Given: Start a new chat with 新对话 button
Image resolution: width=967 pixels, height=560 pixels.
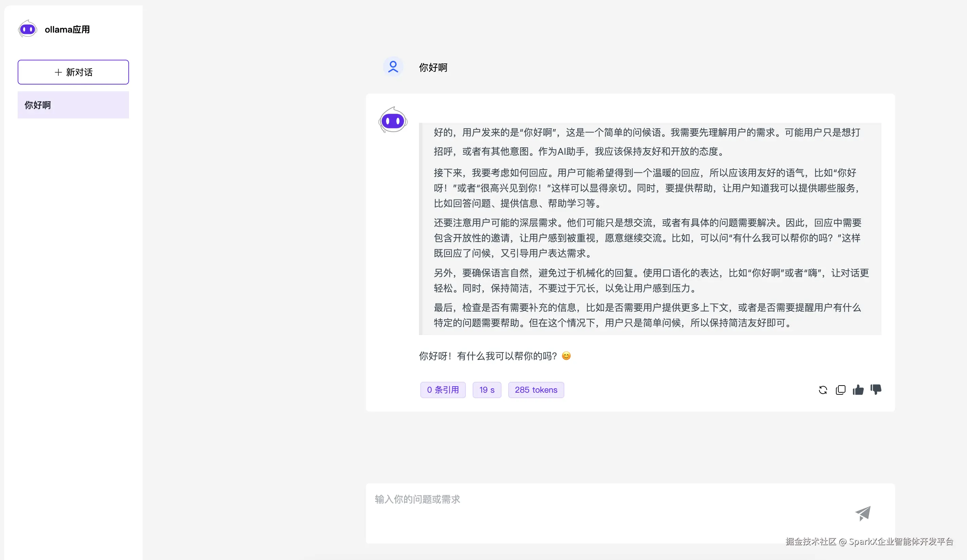Looking at the screenshot, I should click(73, 72).
